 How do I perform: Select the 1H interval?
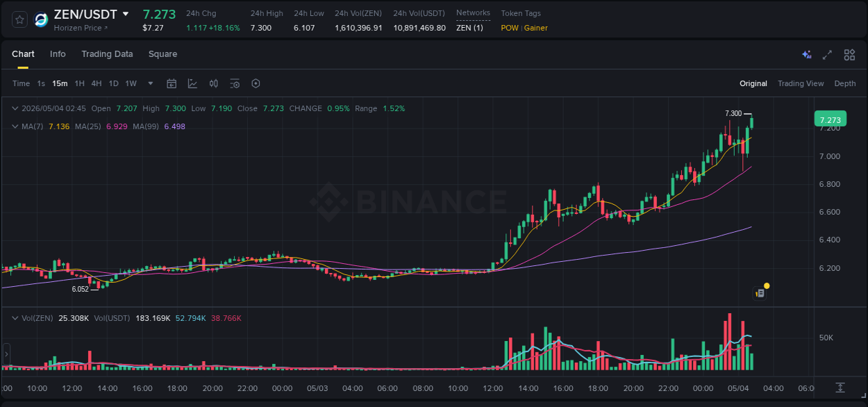pyautogui.click(x=79, y=83)
